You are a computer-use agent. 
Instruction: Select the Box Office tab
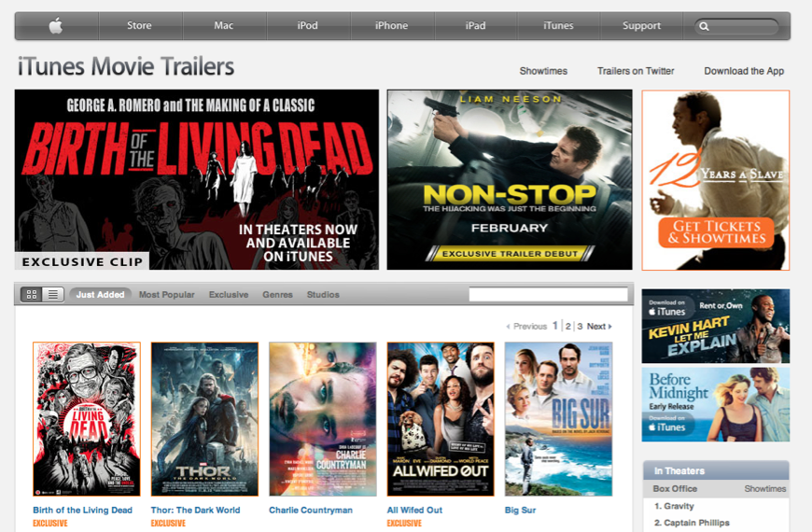click(675, 488)
